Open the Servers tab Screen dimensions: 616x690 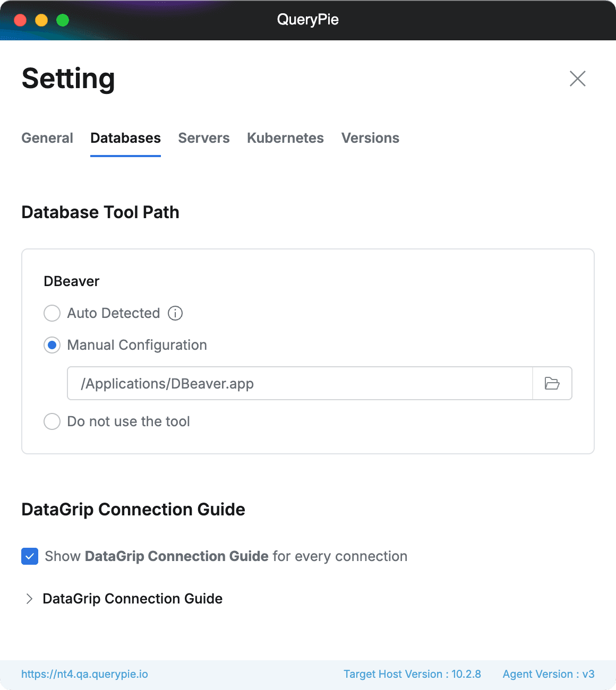tap(204, 138)
